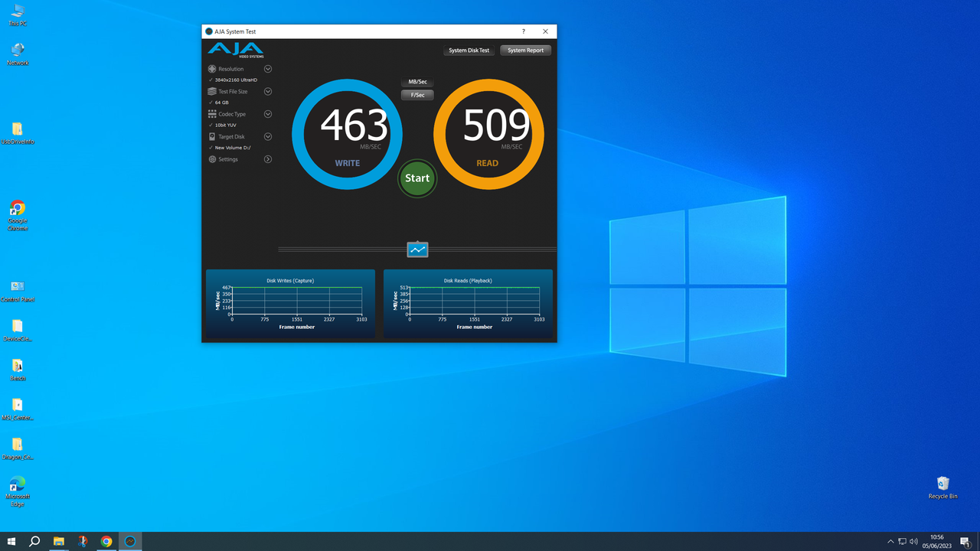Expand the Codec Type dropdown arrow
980x551 pixels.
click(268, 114)
